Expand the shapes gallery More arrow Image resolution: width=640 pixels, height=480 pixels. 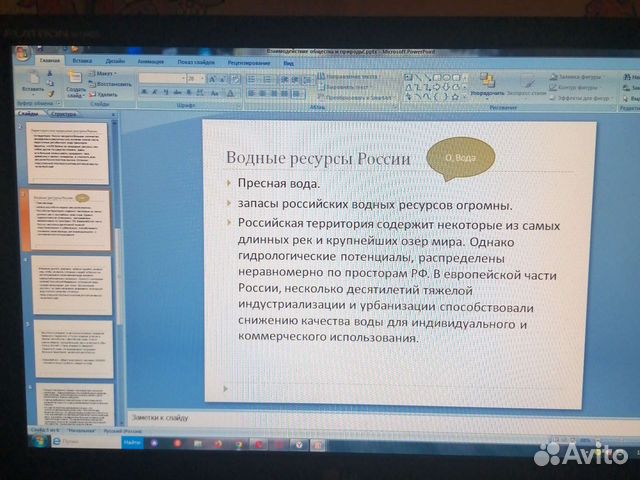465,97
